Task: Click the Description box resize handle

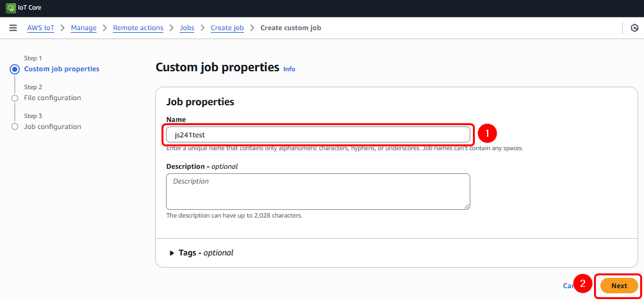Action: [x=467, y=206]
